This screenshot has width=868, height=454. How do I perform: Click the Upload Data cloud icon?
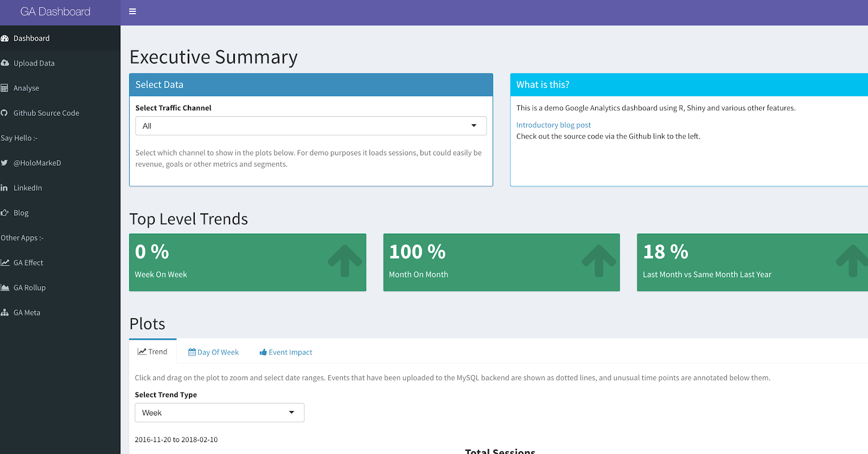(4, 63)
